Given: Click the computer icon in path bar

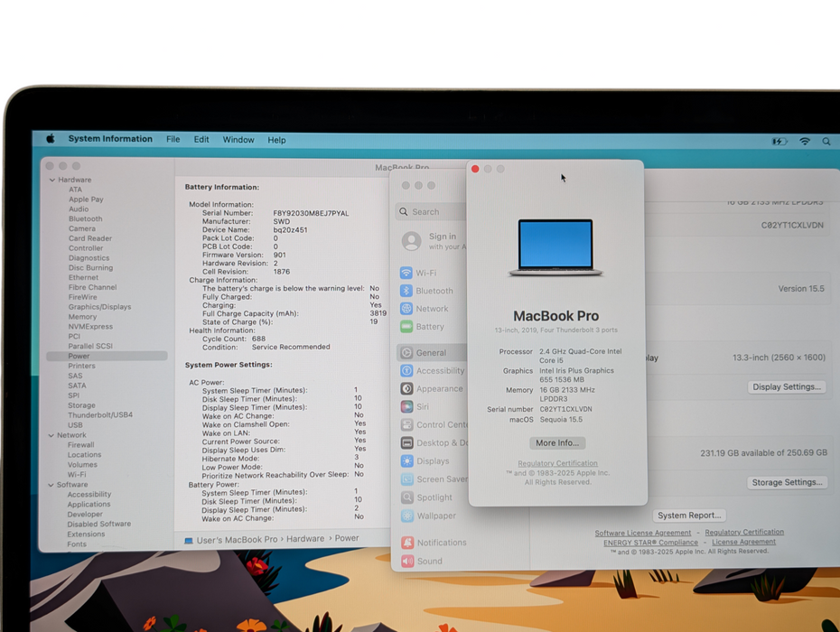Looking at the screenshot, I should [189, 541].
